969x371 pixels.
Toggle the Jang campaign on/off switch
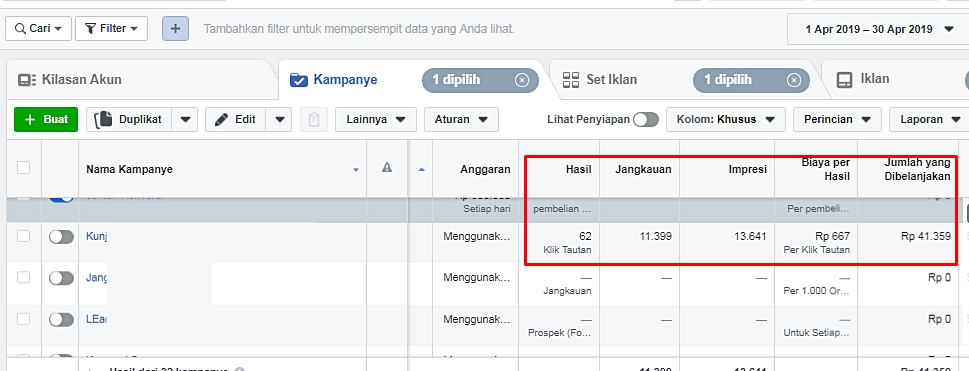pyautogui.click(x=61, y=278)
